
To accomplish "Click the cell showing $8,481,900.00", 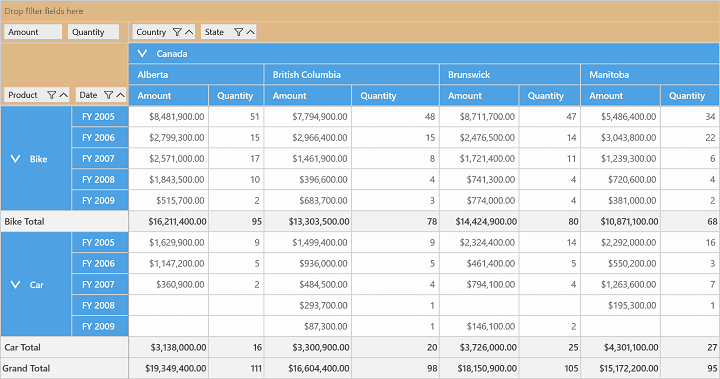I will (x=169, y=117).
